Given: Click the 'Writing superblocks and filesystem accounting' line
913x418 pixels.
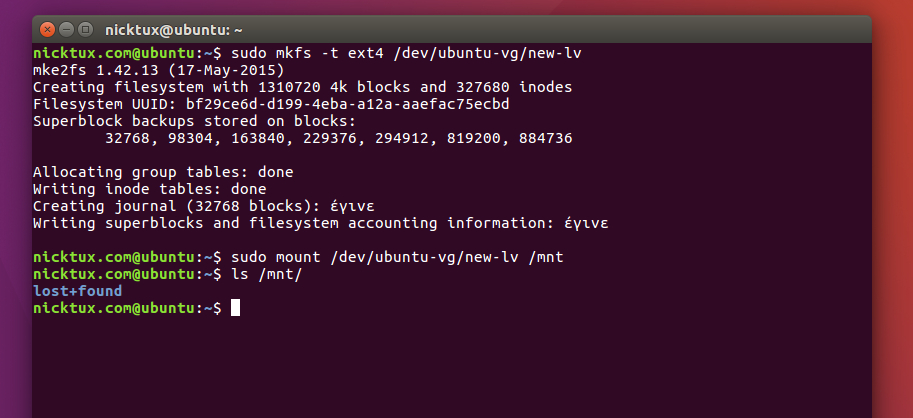Looking at the screenshot, I should 320,223.
